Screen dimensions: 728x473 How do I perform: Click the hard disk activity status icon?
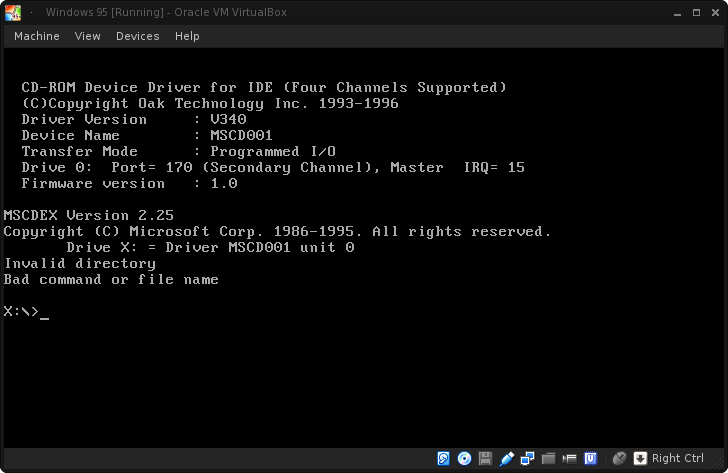443,459
